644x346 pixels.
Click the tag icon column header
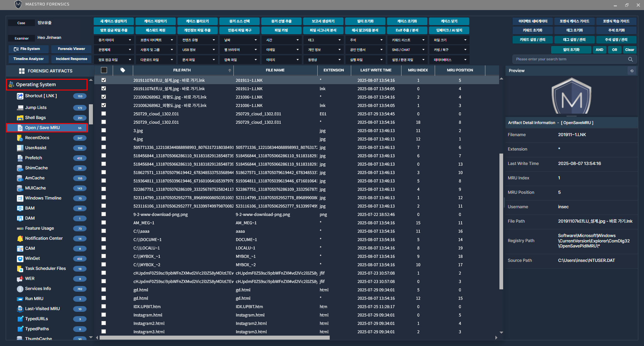tap(123, 70)
